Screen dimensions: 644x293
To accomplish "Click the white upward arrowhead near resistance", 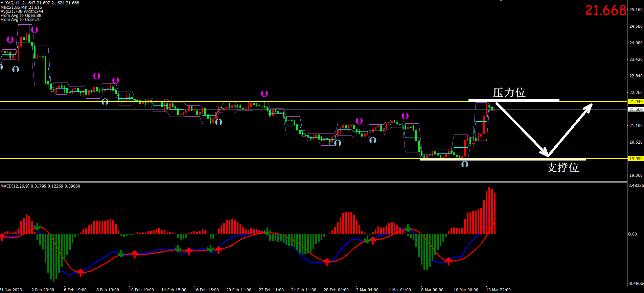I will pos(589,107).
